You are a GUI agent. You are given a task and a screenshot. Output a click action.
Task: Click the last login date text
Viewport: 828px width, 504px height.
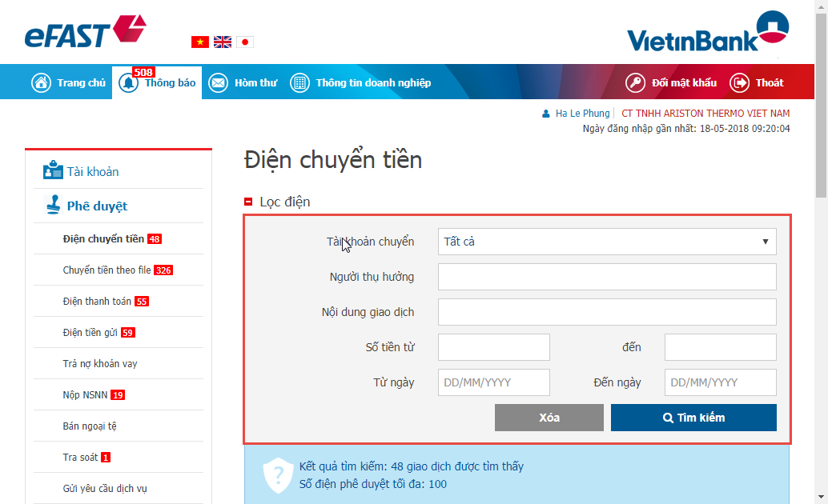(x=686, y=128)
